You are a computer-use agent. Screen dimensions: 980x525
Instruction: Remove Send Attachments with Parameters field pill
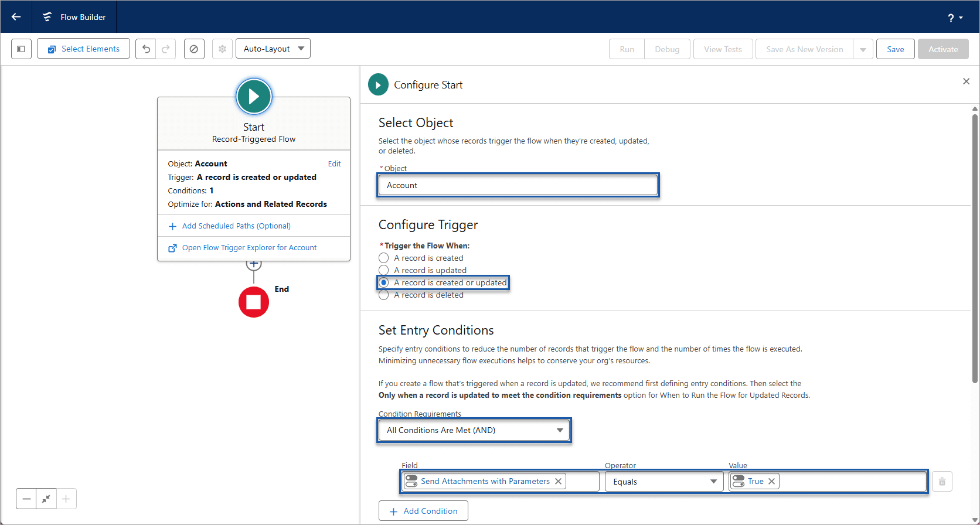pos(559,482)
